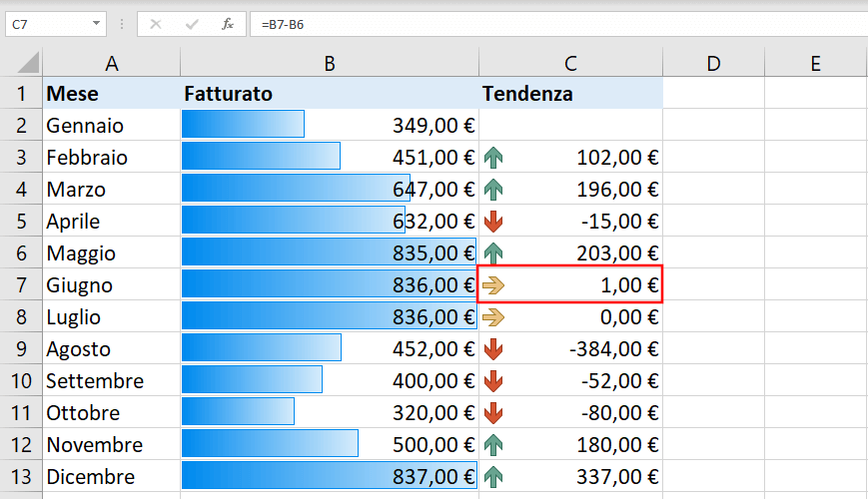This screenshot has height=499, width=868.
Task: Click the Insert Function fx icon
Action: (227, 24)
